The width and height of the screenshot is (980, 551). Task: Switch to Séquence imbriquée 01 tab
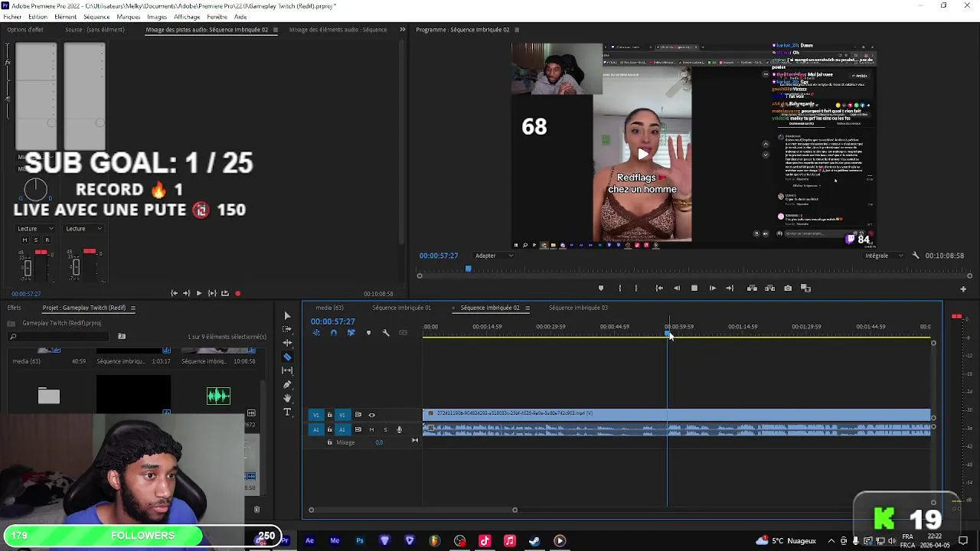pos(401,308)
